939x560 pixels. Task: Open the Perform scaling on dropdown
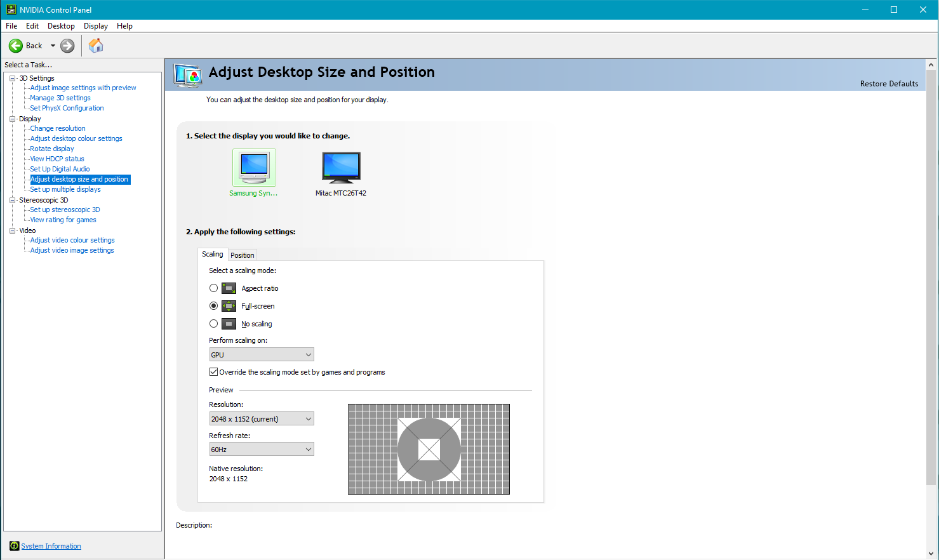262,355
